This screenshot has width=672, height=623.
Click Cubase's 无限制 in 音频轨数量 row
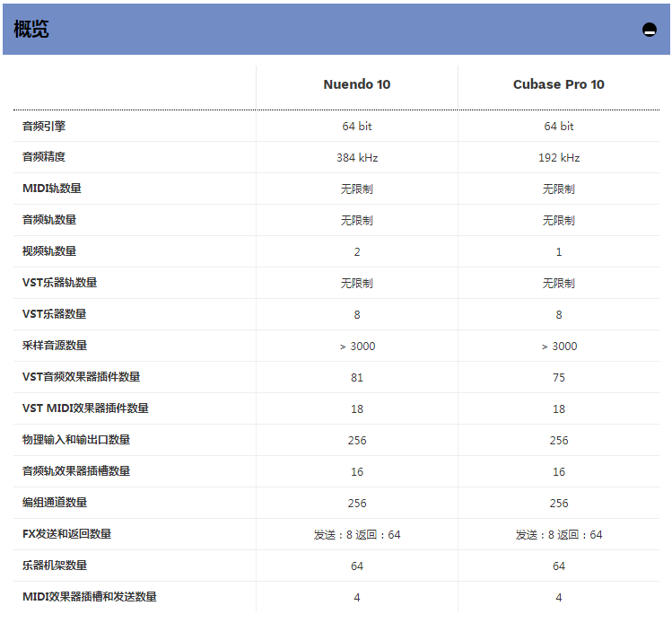[x=559, y=221]
